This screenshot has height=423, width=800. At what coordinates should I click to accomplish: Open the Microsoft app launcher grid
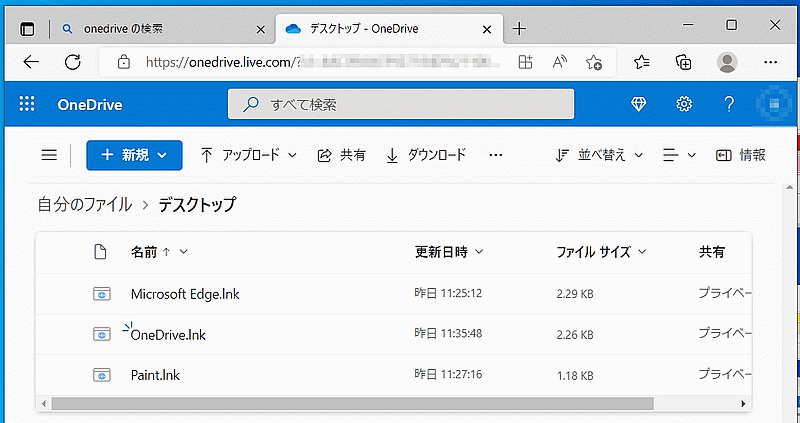(27, 104)
